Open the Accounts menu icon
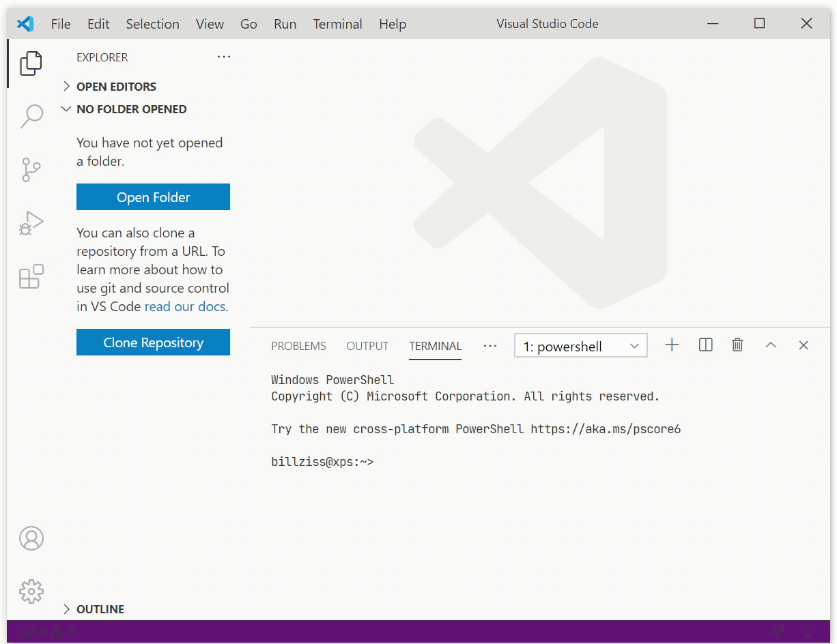The image size is (837, 644). 31,538
